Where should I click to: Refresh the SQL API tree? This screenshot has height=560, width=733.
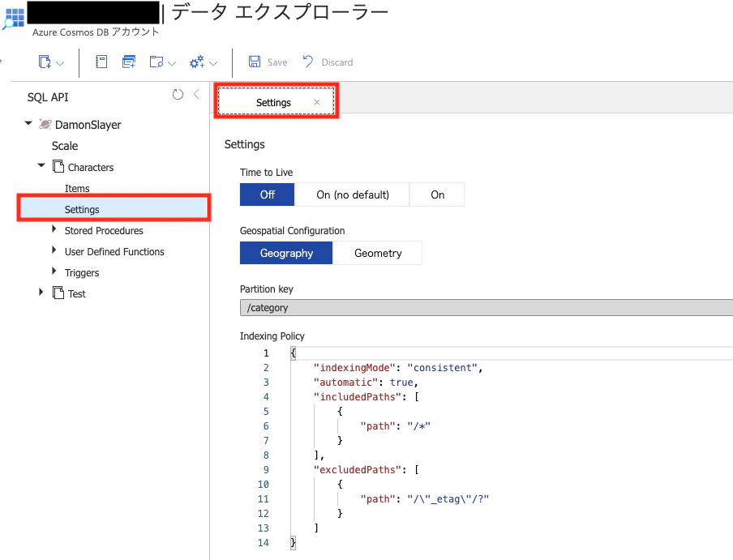point(178,94)
